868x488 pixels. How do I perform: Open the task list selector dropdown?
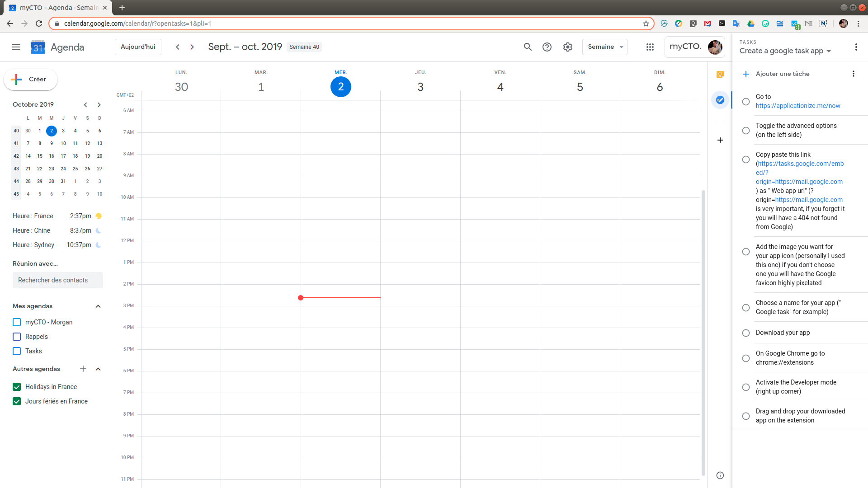(785, 51)
